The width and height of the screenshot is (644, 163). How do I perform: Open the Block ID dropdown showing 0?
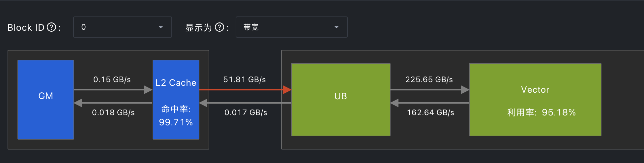click(x=123, y=27)
